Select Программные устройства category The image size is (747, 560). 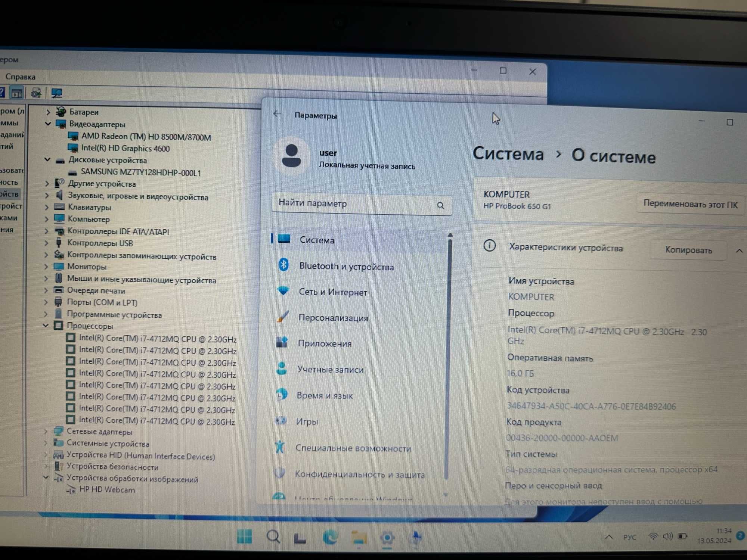point(114,315)
